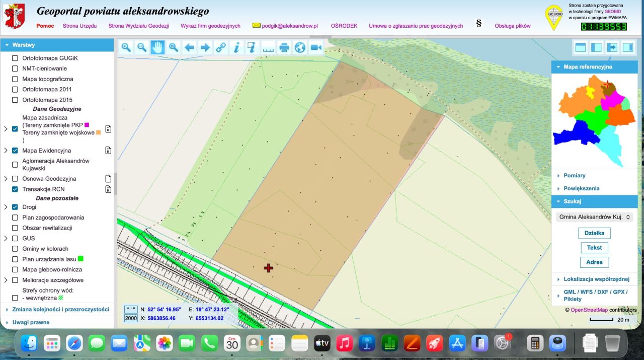This screenshot has height=360, width=644.
Task: Click the Adres search button
Action: tap(594, 262)
